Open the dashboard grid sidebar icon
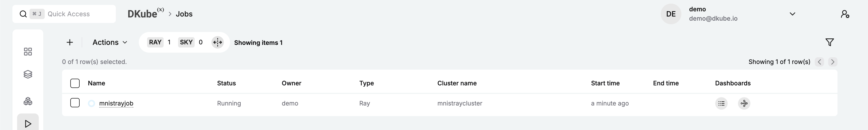This screenshot has height=130, width=868. pos(28,51)
